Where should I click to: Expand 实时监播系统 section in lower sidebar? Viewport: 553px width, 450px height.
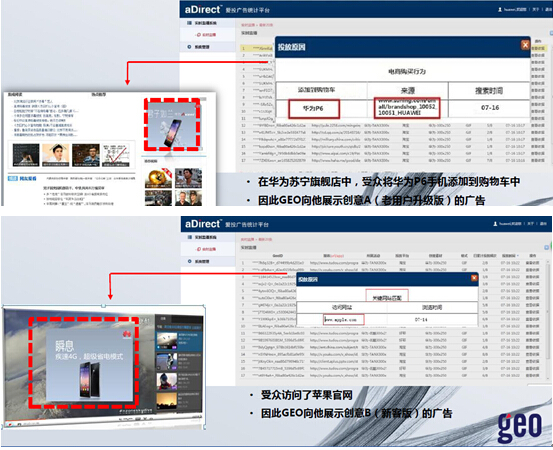202,237
